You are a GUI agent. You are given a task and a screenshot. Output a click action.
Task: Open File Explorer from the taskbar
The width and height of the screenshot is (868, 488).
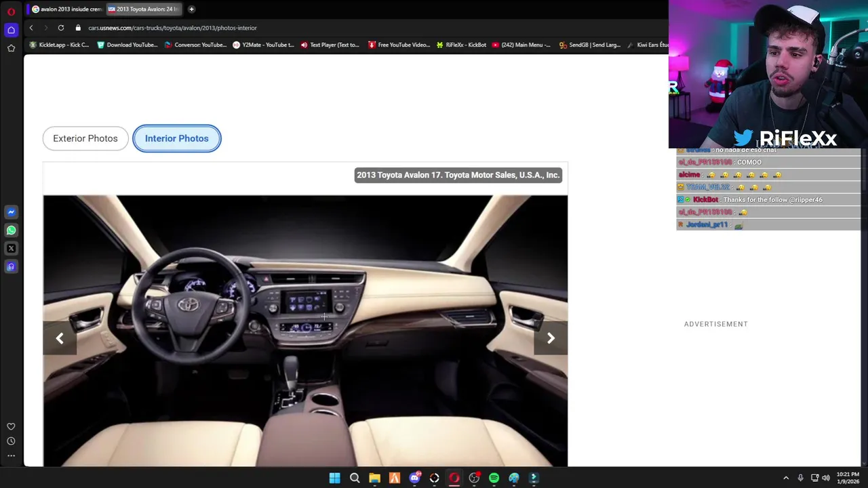(374, 479)
